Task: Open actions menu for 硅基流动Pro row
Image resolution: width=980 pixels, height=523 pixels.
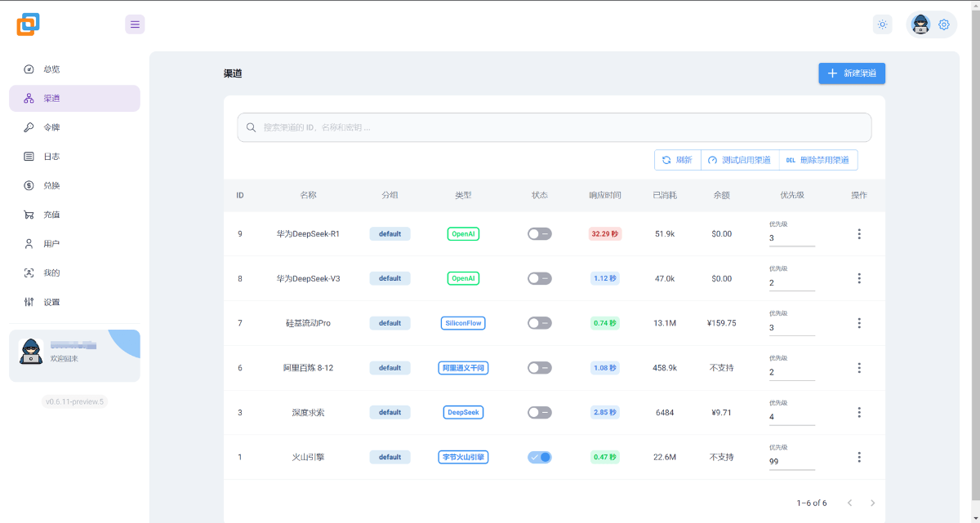Action: click(x=859, y=323)
